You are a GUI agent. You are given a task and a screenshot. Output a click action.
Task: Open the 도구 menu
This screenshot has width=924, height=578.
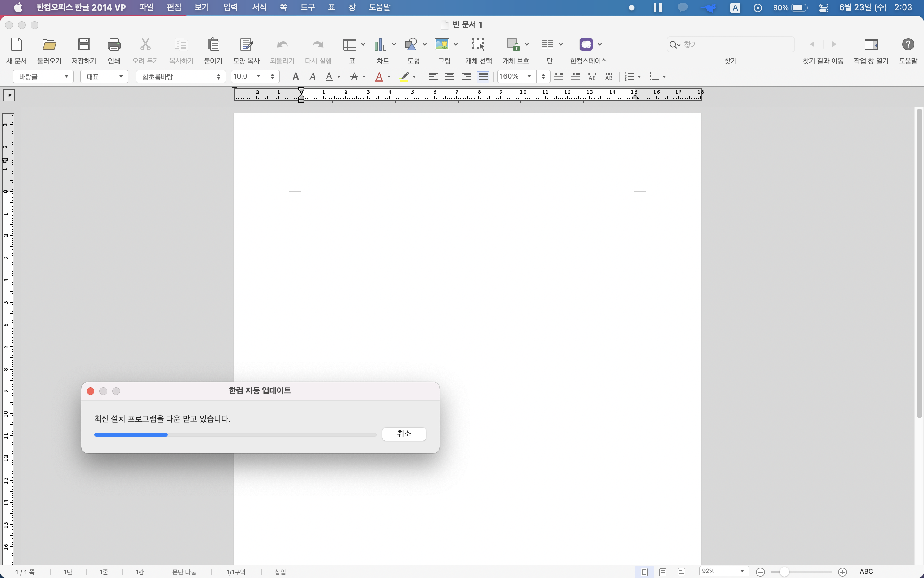(x=307, y=7)
